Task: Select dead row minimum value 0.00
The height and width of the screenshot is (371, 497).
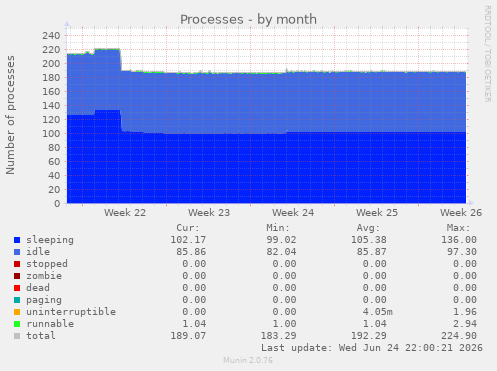Action: pyautogui.click(x=284, y=288)
